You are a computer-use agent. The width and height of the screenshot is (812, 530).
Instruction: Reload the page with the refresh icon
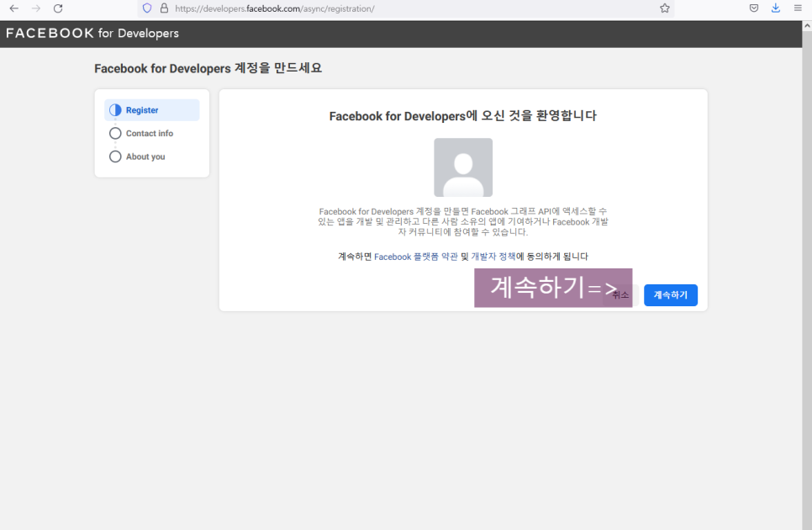(x=58, y=8)
